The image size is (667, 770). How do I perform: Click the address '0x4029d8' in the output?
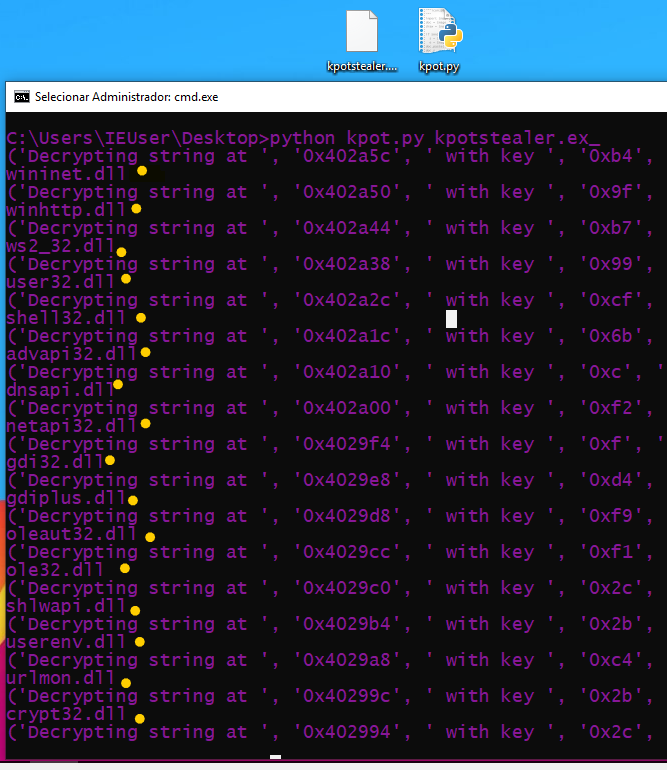[347, 516]
